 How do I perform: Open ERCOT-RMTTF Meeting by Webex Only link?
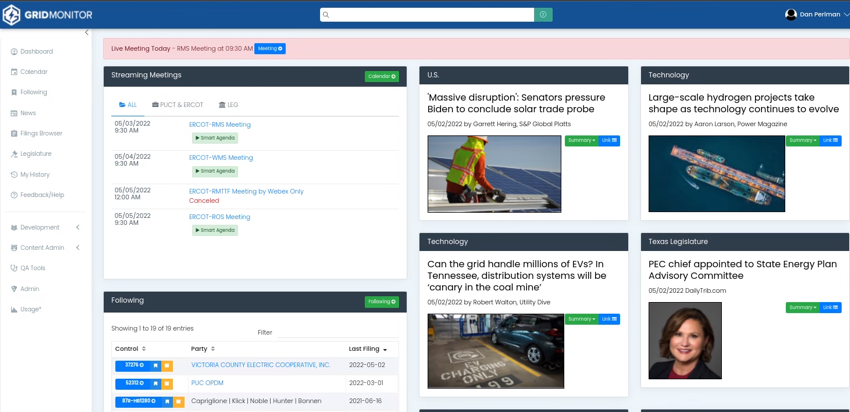point(246,191)
